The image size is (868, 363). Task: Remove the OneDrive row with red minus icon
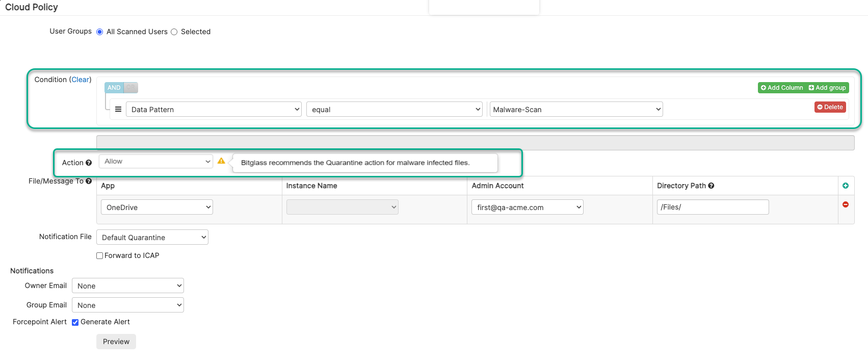tap(846, 204)
